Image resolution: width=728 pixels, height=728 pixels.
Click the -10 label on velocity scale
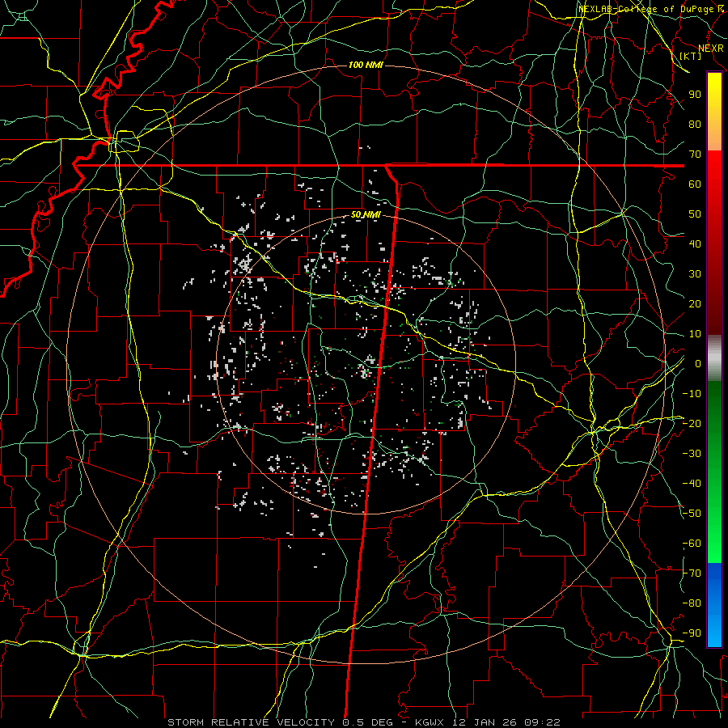[692, 394]
